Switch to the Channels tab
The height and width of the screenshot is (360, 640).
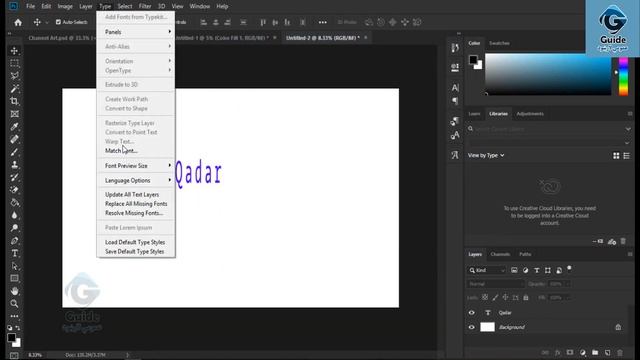[x=500, y=254]
